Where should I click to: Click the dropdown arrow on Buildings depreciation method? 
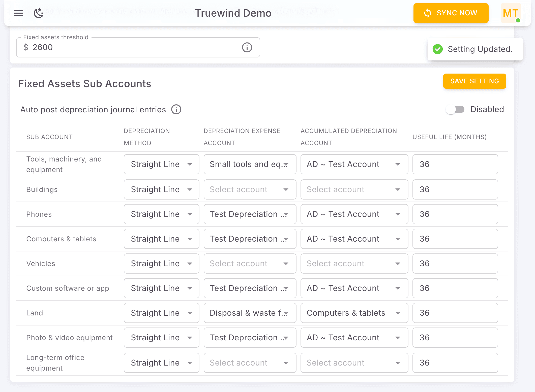[190, 189]
